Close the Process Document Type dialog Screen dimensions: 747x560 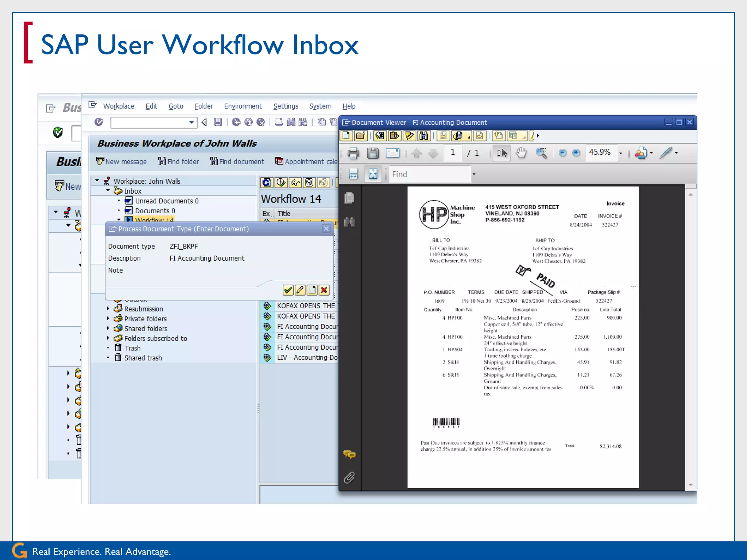pyautogui.click(x=326, y=229)
